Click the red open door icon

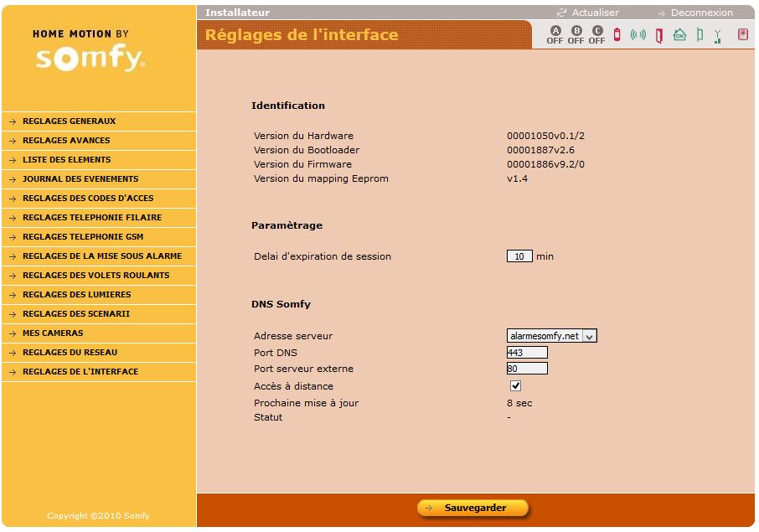point(659,35)
